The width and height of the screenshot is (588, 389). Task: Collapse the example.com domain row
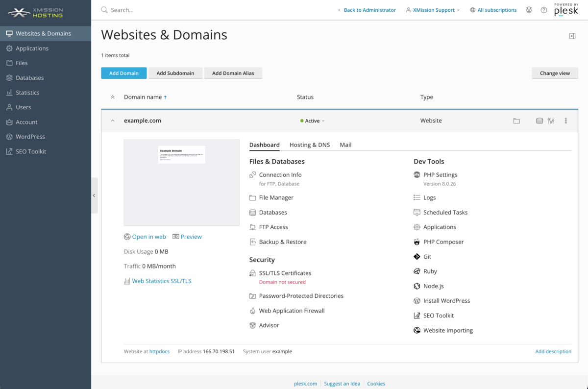(113, 121)
